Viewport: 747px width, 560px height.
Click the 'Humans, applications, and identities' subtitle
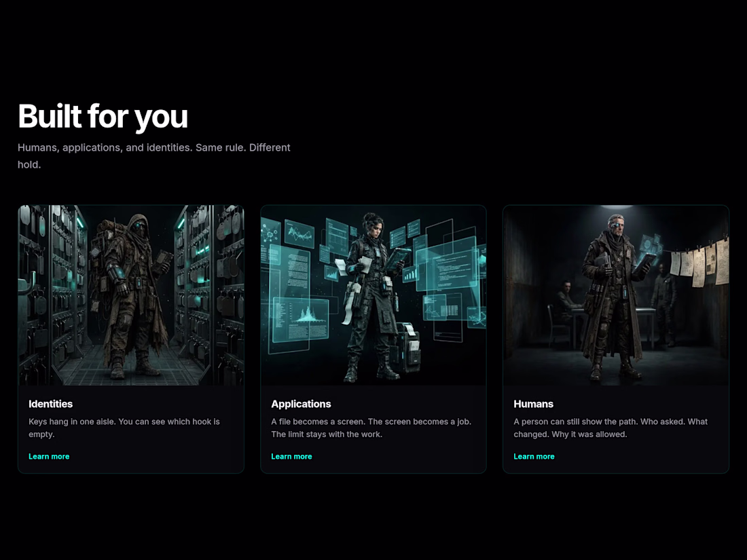point(154,155)
